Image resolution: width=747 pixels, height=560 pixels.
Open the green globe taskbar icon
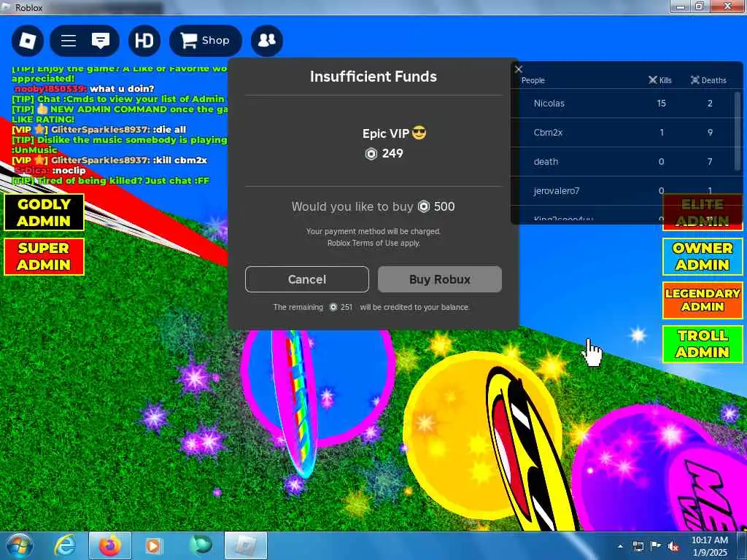point(200,545)
